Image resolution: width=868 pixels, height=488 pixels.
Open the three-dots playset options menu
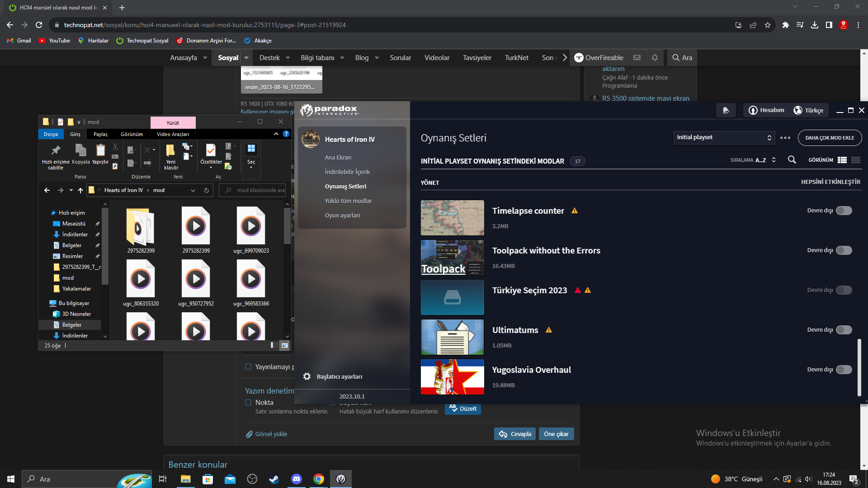coord(785,138)
